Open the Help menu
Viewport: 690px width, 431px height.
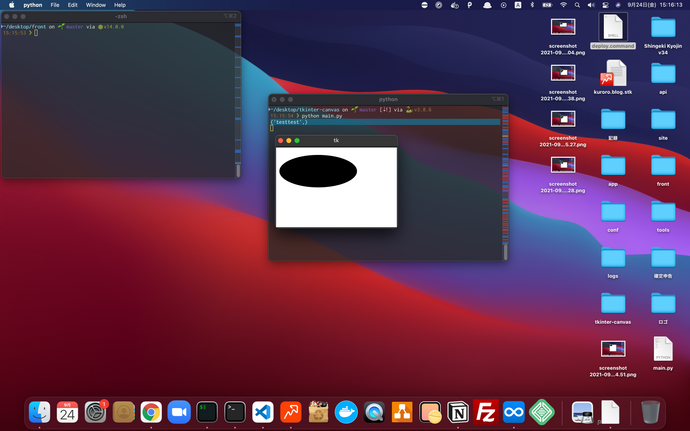(x=120, y=5)
